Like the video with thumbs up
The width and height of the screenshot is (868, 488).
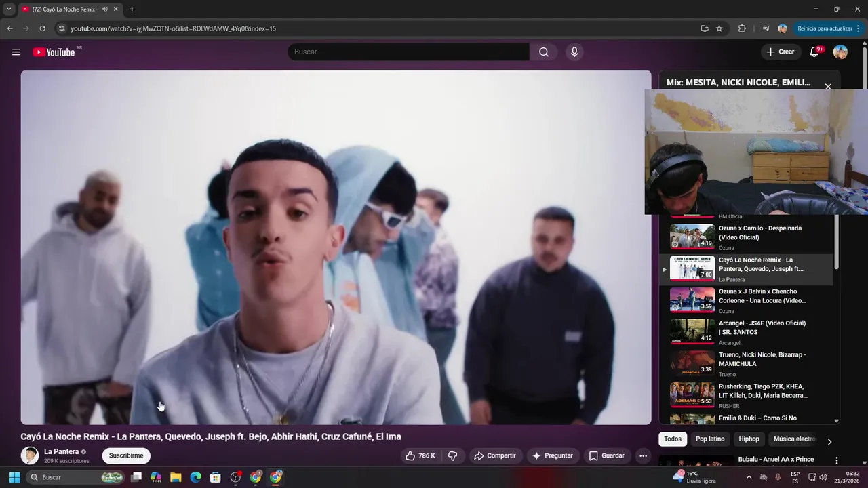coord(420,455)
